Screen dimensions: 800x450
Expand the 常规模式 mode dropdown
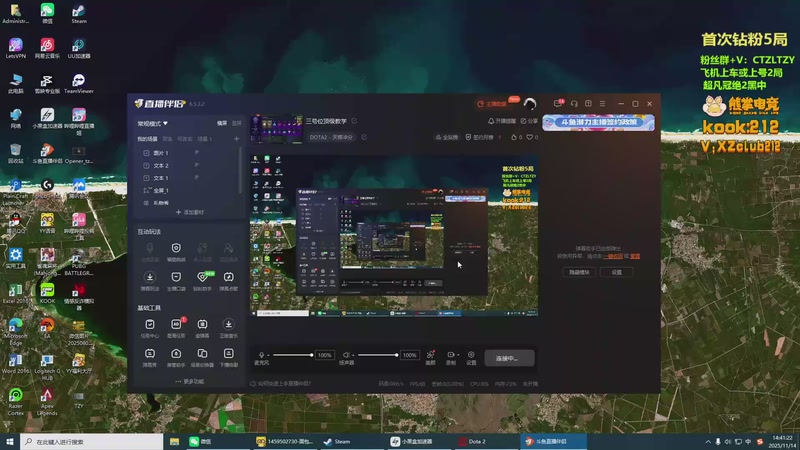[153, 123]
